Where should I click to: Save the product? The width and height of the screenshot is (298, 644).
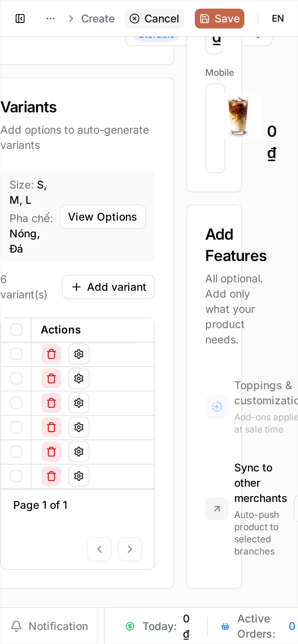click(x=219, y=19)
